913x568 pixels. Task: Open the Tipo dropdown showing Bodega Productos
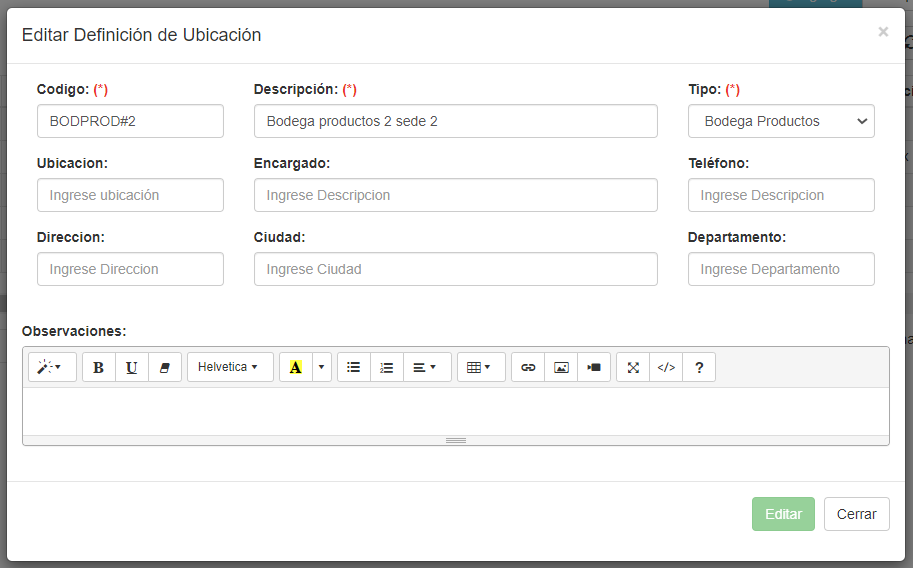pyautogui.click(x=781, y=121)
